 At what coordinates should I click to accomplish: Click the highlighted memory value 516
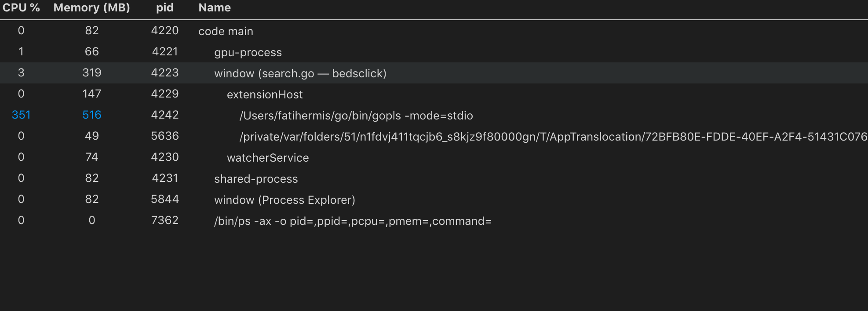tap(91, 115)
